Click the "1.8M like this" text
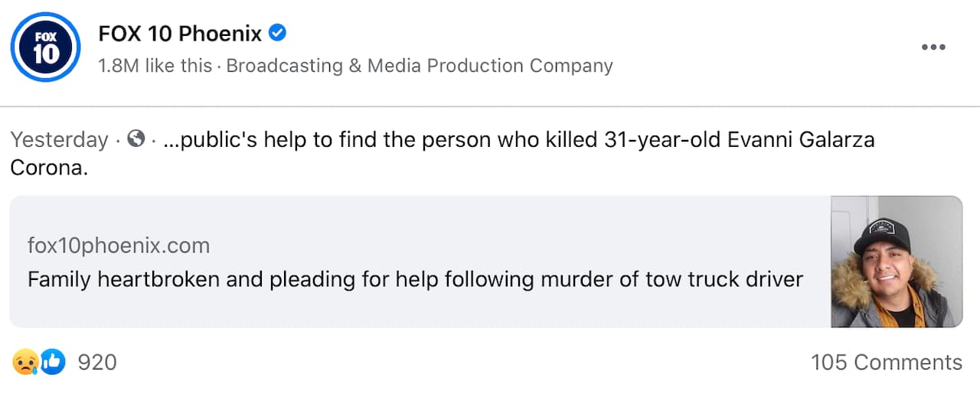980x394 pixels. pos(155,66)
